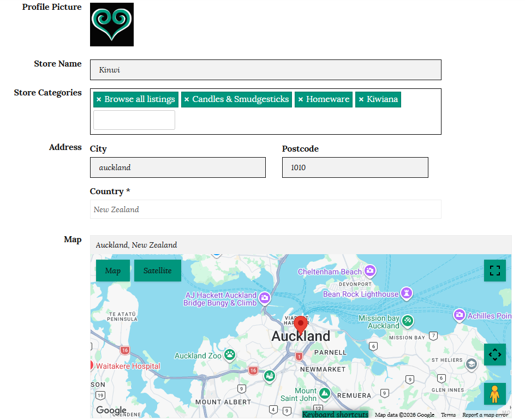The image size is (525, 420).
Task: Open the Country dropdown
Action: [x=266, y=209]
